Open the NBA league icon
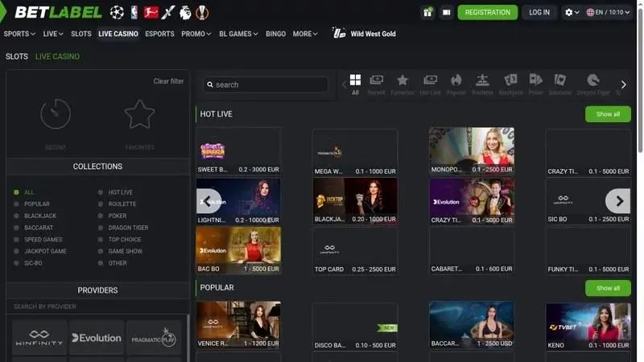The width and height of the screenshot is (644, 362). coord(134,12)
